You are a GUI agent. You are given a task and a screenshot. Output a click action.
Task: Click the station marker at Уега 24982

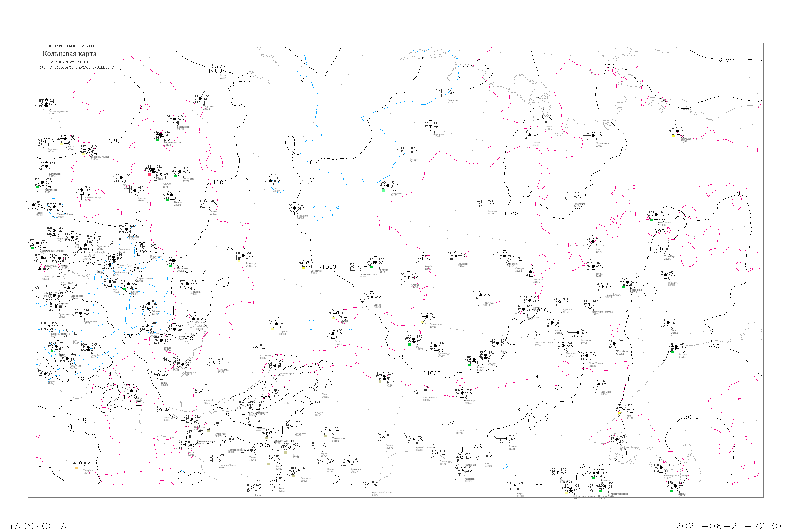[x=668, y=323]
